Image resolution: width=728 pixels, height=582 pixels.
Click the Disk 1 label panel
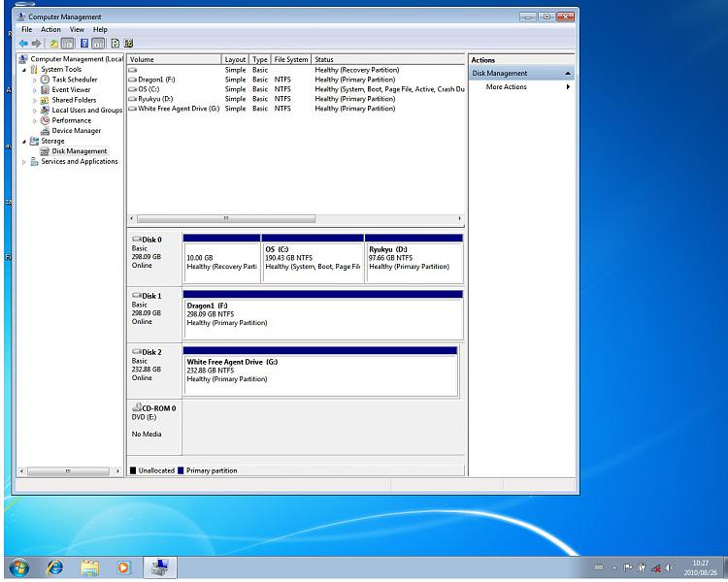click(153, 314)
